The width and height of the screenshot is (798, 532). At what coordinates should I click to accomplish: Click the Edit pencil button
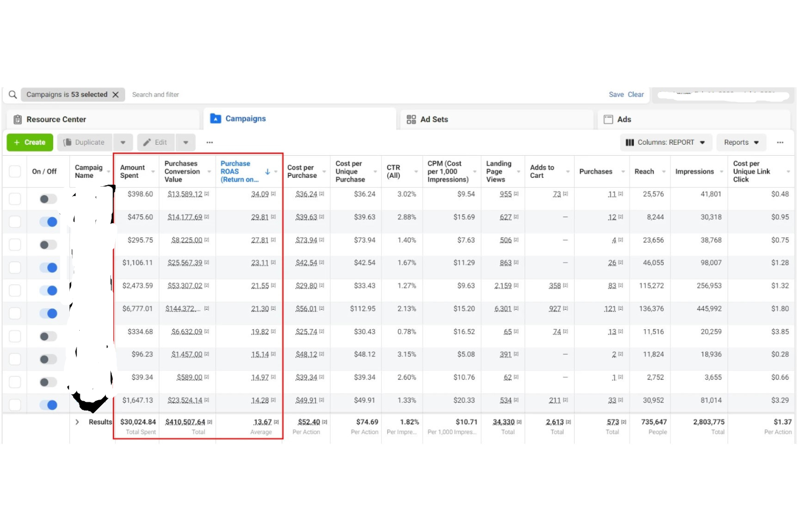(x=156, y=142)
